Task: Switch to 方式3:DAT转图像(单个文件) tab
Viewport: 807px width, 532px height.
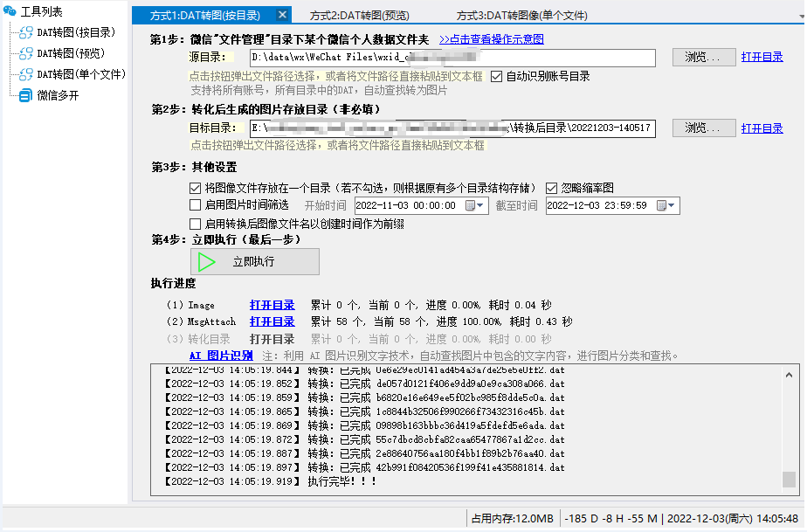Action: pyautogui.click(x=522, y=16)
